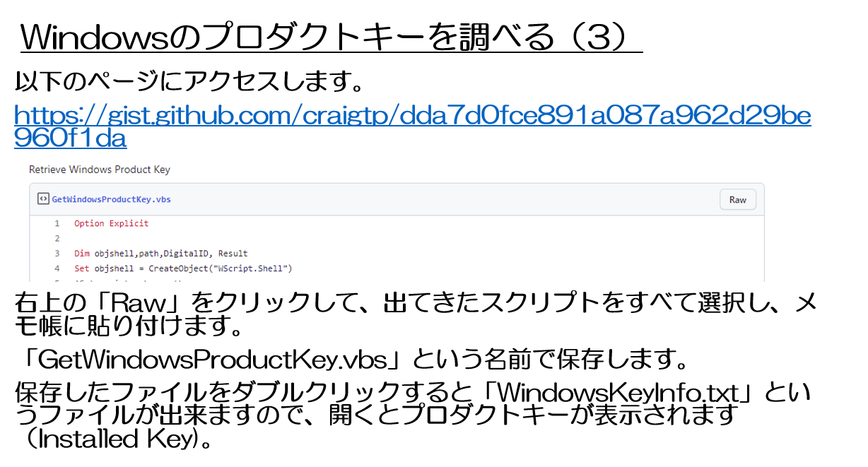This screenshot has height=467, width=868.
Task: Click the "Set objshell = CreateObject" code line
Action: point(183,268)
